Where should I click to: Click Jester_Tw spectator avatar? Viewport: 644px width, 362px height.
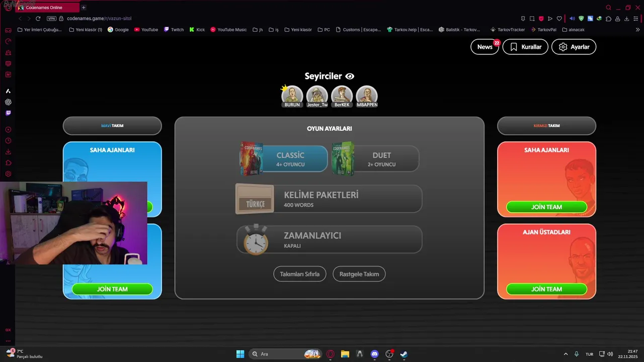pos(317,96)
